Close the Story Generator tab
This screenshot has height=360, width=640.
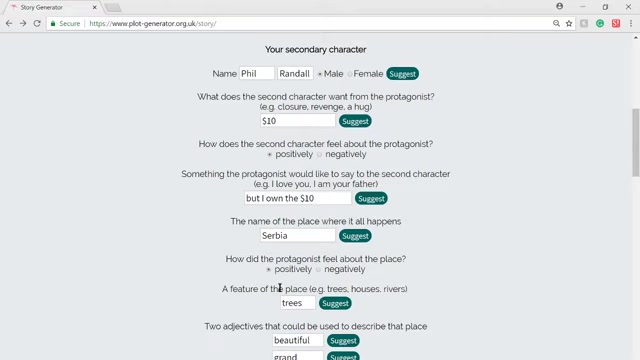pyautogui.click(x=94, y=7)
